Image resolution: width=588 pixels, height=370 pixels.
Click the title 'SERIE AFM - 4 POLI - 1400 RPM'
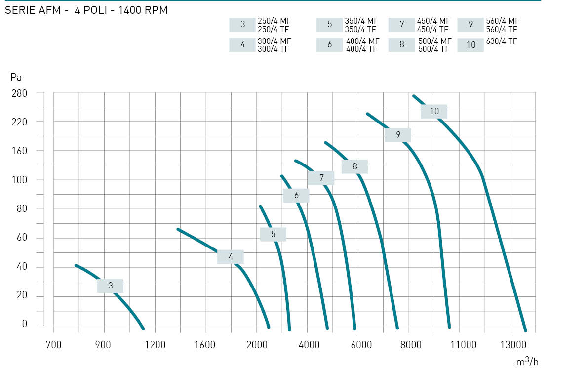86,10
